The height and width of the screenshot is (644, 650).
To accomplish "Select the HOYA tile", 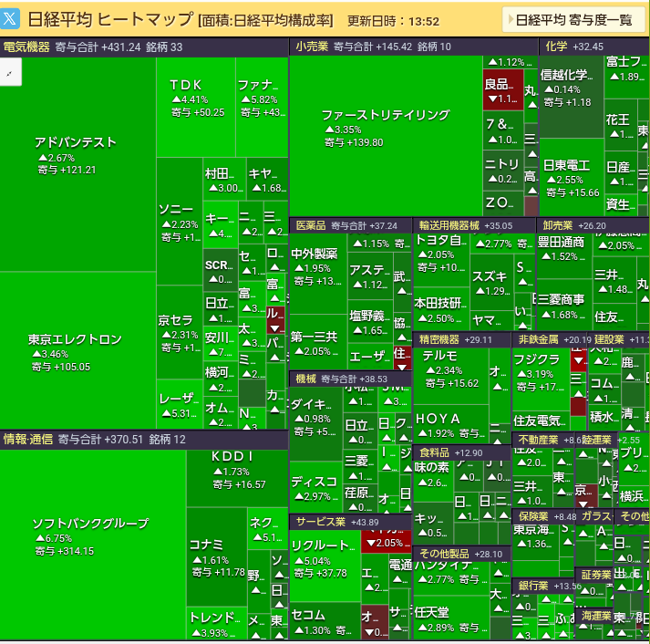I will click(x=450, y=425).
